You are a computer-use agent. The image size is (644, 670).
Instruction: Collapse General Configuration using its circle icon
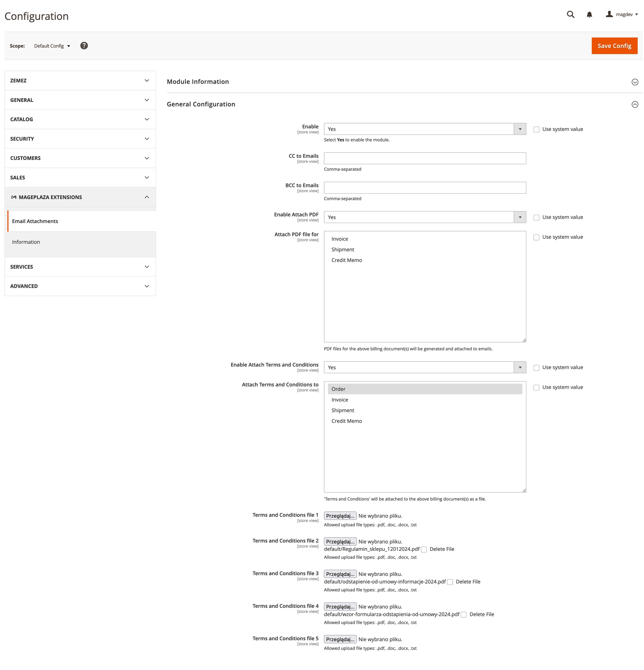click(635, 105)
